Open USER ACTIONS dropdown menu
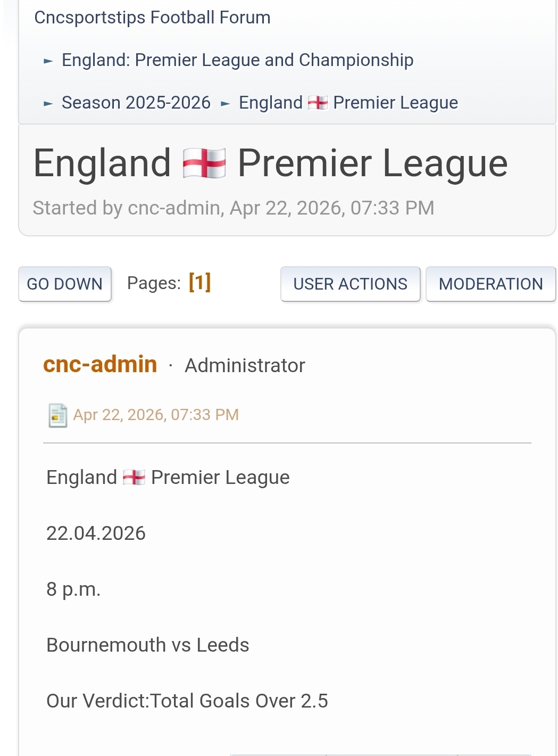The width and height of the screenshot is (558, 756). 350,284
